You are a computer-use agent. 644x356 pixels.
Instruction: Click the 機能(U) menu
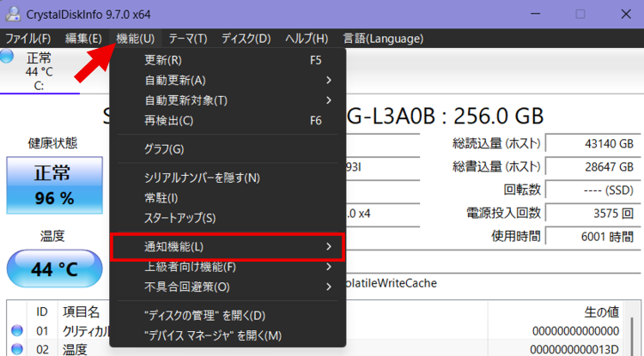click(x=136, y=39)
